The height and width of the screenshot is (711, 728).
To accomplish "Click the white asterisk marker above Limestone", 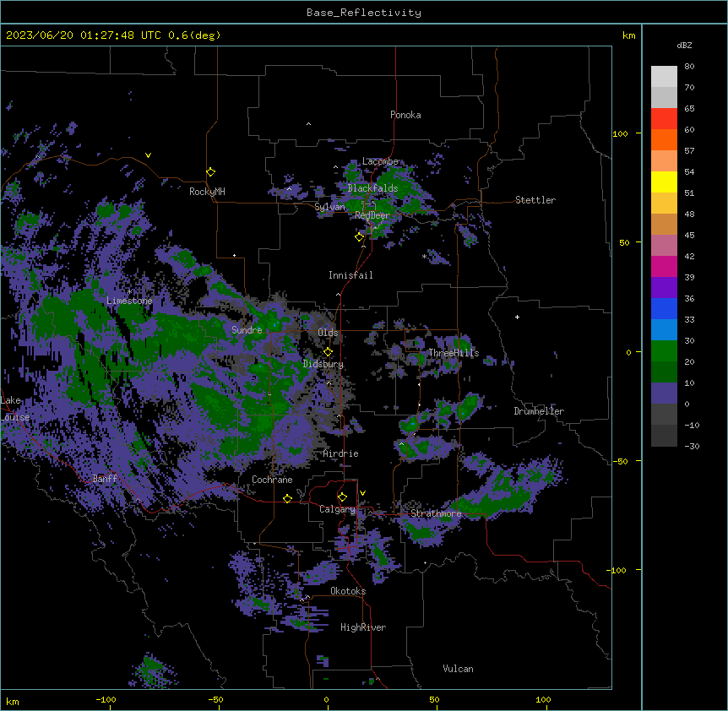I will (x=129, y=291).
